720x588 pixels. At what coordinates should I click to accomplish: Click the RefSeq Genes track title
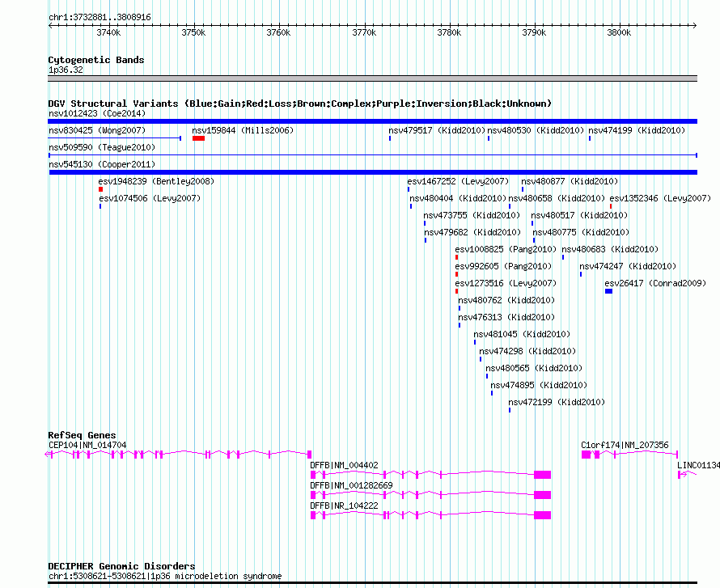pyautogui.click(x=82, y=435)
